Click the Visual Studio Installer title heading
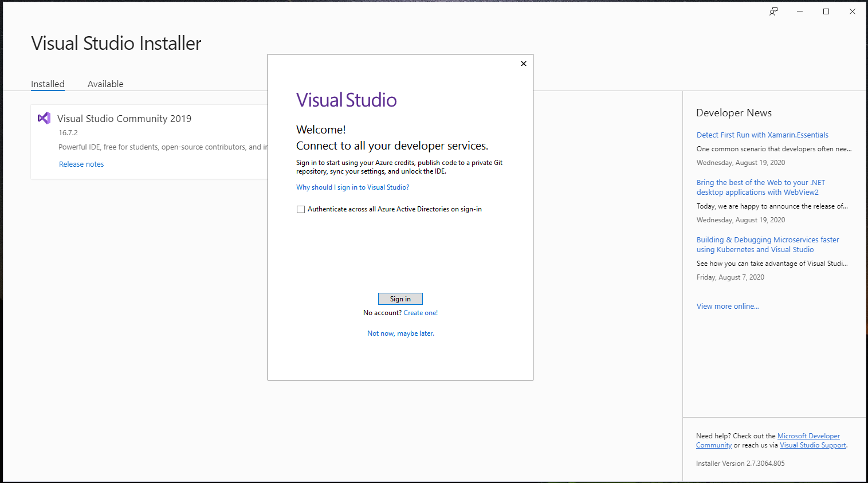Image resolution: width=868 pixels, height=483 pixels. (116, 44)
